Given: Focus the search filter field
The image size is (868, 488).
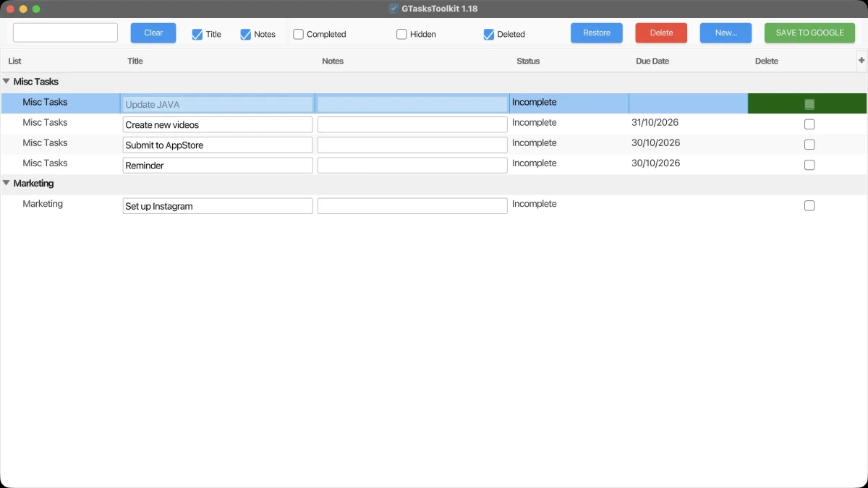Looking at the screenshot, I should click(x=65, y=33).
